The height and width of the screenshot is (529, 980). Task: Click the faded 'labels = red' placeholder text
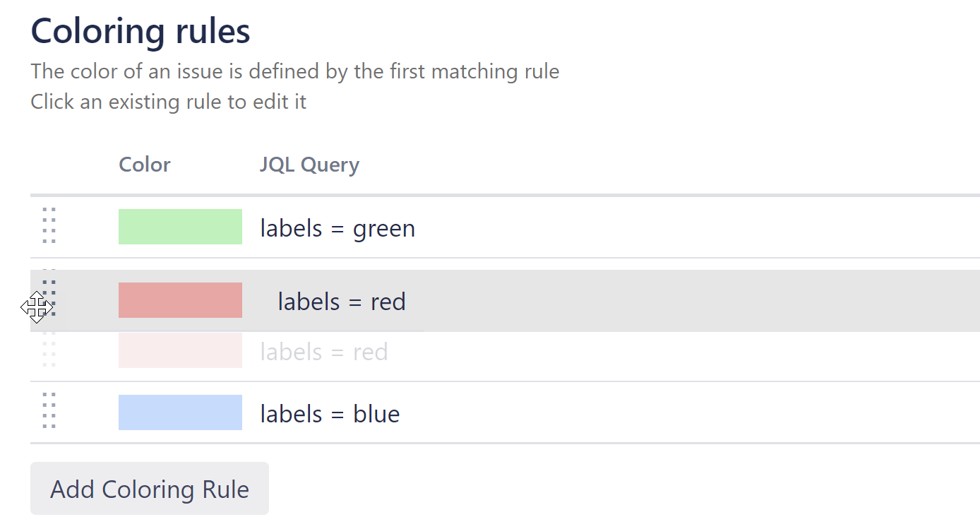pos(324,352)
